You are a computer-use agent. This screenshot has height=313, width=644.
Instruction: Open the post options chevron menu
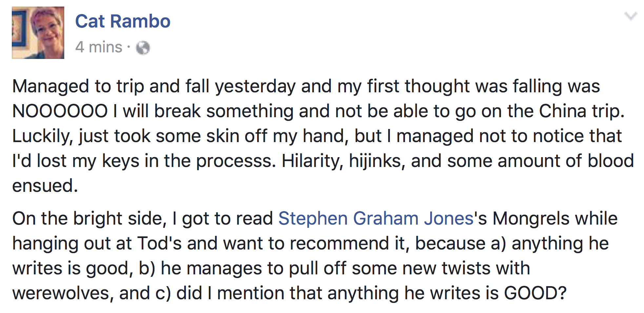[x=630, y=16]
